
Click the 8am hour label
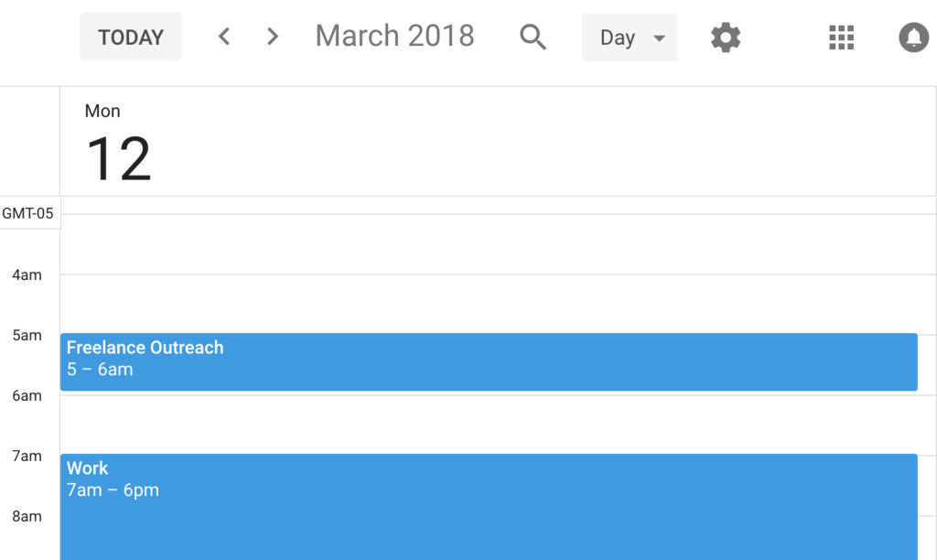click(x=27, y=516)
